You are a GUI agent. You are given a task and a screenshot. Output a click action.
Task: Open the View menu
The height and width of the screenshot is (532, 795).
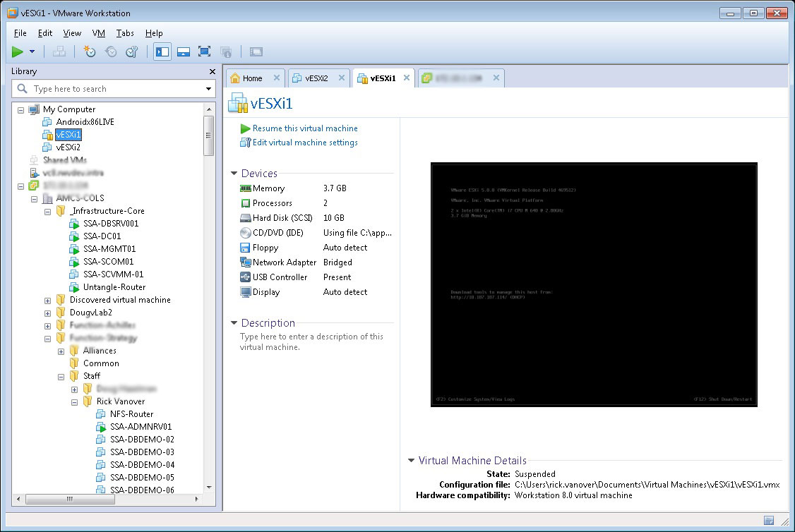coord(72,33)
